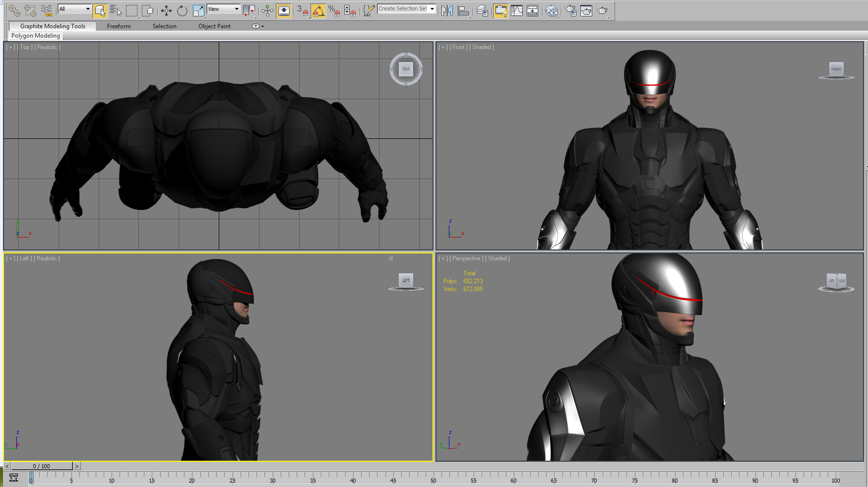The height and width of the screenshot is (487, 868).
Task: Open the Material Editor
Action: (x=569, y=10)
